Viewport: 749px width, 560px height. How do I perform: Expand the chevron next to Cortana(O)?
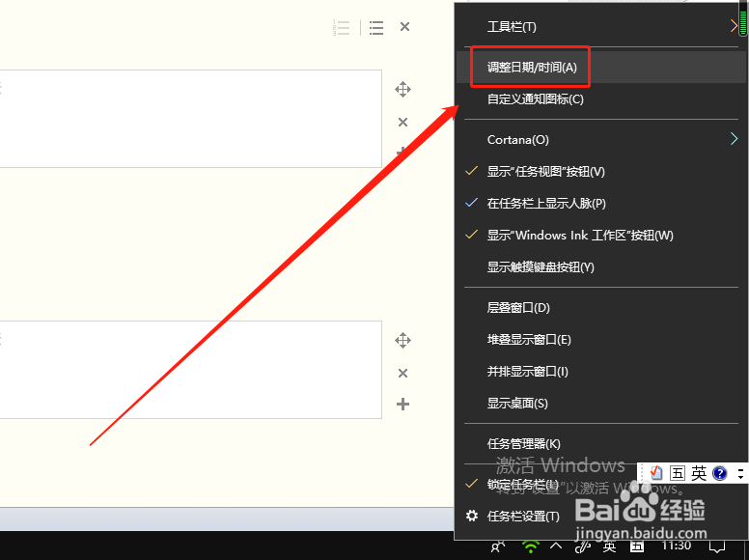734,139
